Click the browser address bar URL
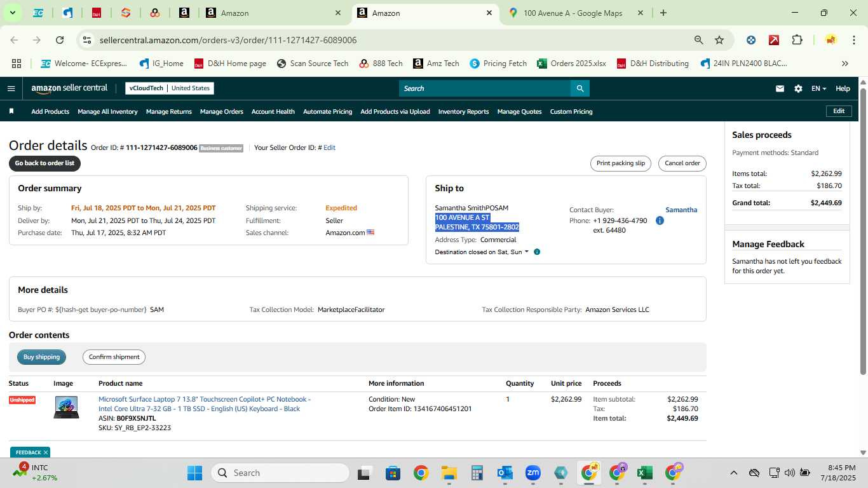 228,40
